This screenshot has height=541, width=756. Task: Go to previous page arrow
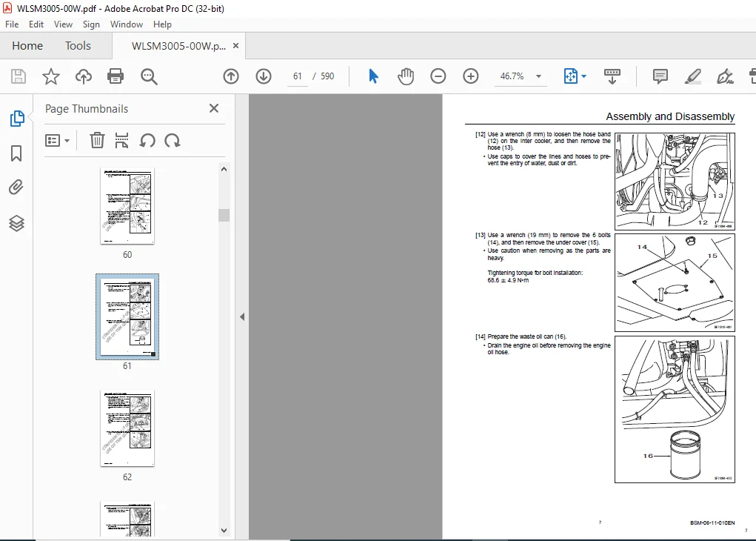pyautogui.click(x=231, y=76)
